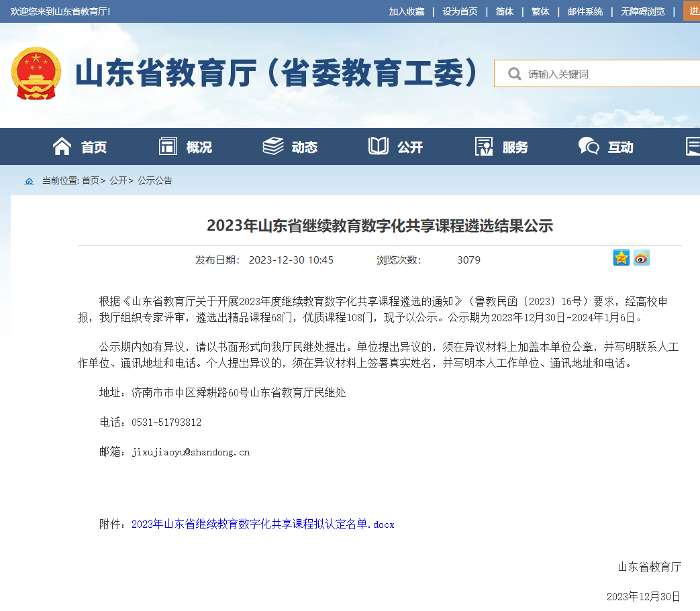Click the address line 济南市市中区舜耕路60号
Image resolution: width=700 pixels, height=611 pixels.
pos(190,392)
